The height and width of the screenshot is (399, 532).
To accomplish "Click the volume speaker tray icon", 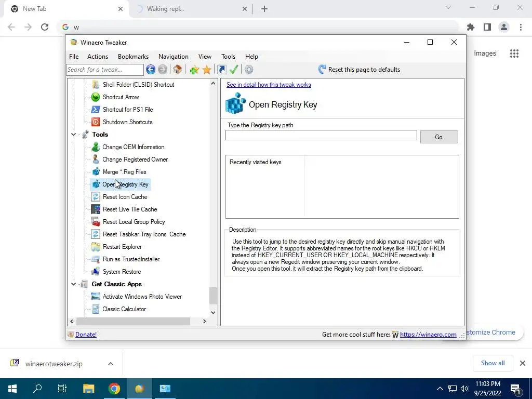I will click(x=464, y=389).
